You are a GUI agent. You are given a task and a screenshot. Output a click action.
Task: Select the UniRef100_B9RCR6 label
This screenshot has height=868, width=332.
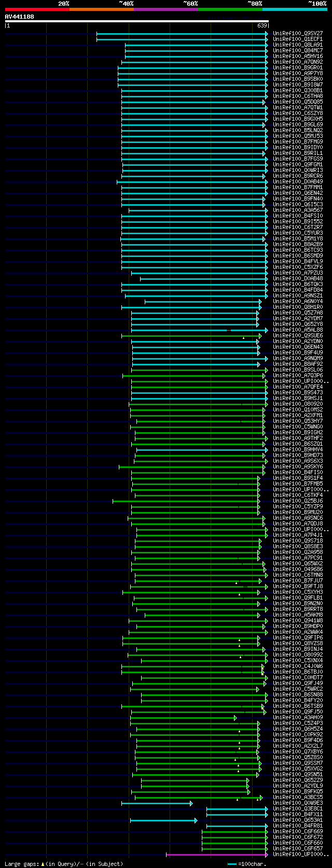pos(298,176)
